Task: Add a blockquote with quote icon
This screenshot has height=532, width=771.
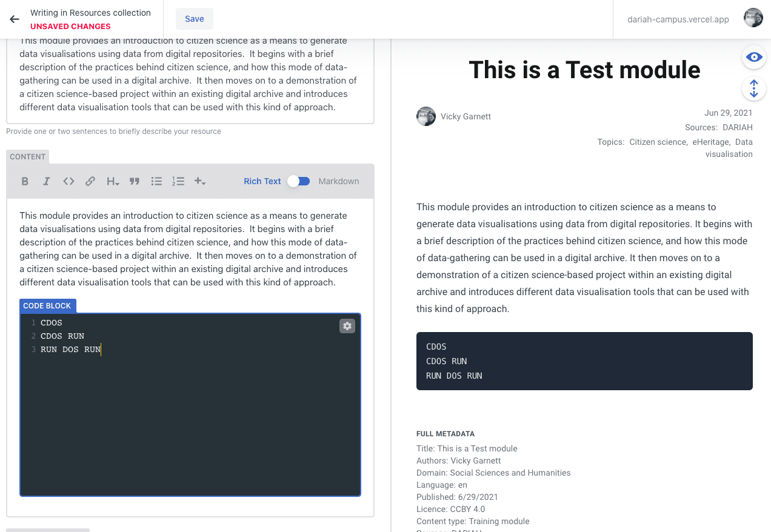Action: tap(135, 181)
